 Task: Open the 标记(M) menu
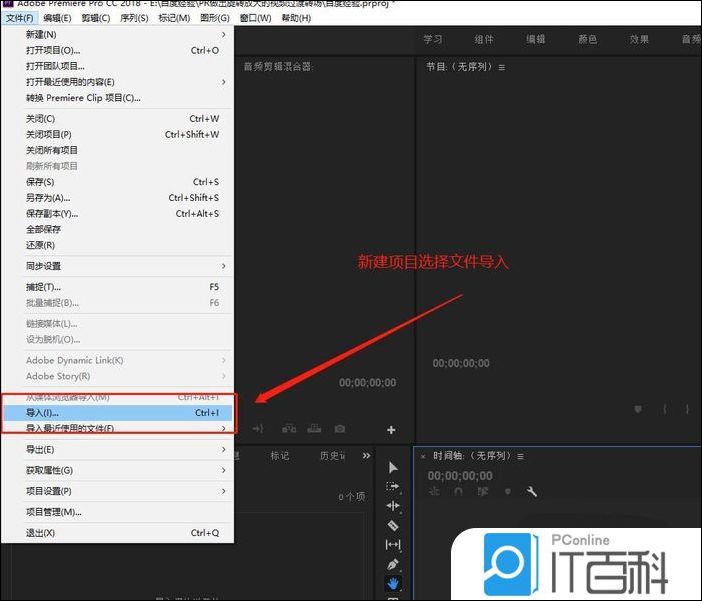coord(174,18)
